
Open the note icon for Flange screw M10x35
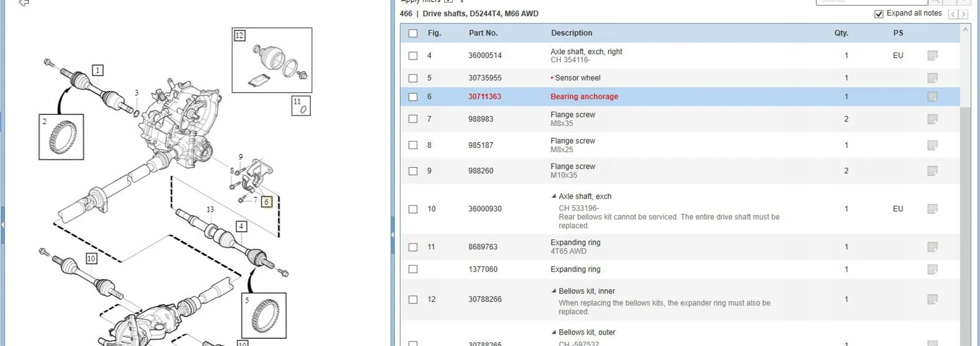tap(932, 171)
